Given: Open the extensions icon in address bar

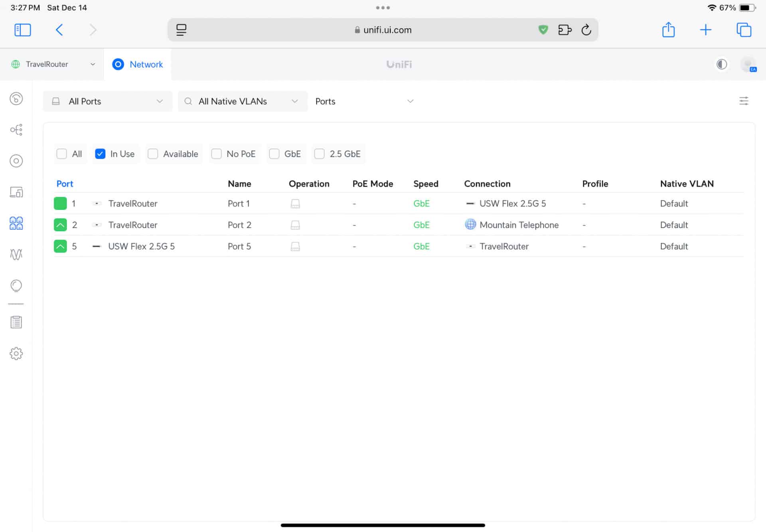Looking at the screenshot, I should tap(565, 30).
